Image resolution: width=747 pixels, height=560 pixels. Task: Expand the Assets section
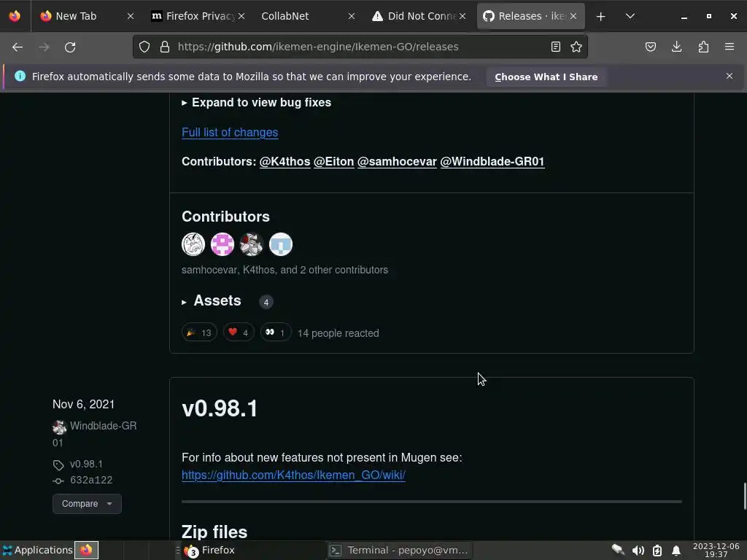(212, 301)
